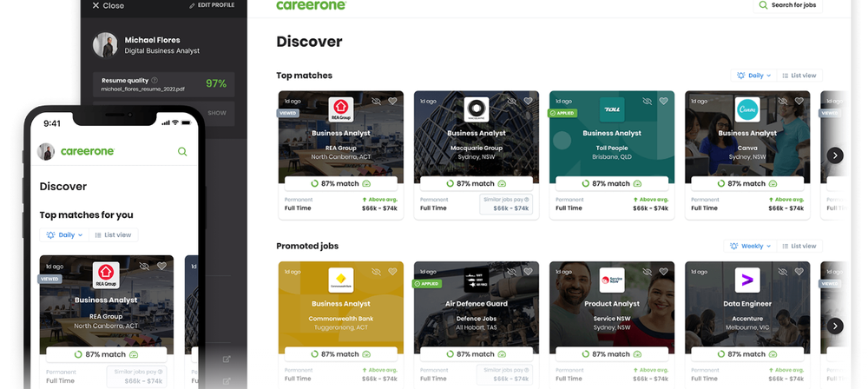Favorite the REA Group job on desktop
Screen dimensions: 868x389
click(392, 102)
